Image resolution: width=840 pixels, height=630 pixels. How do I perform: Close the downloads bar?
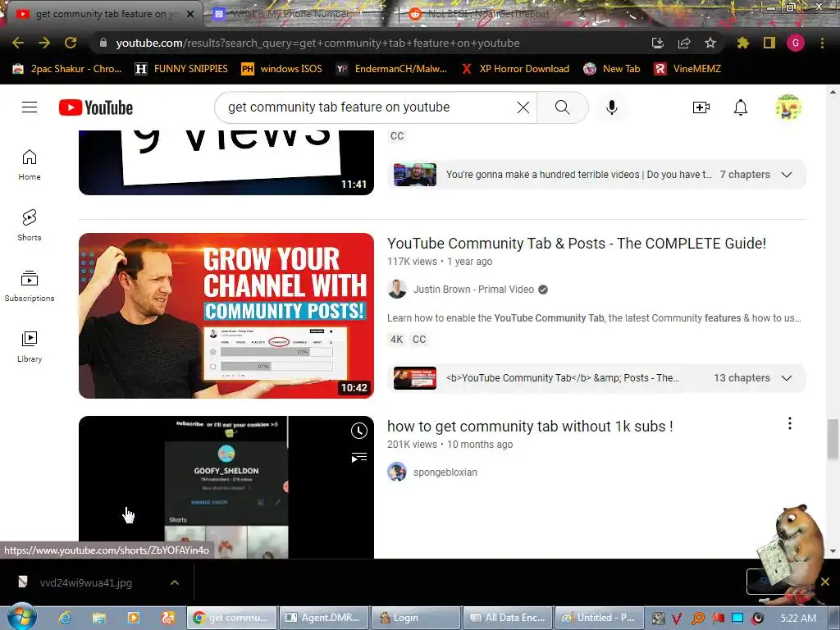point(825,582)
